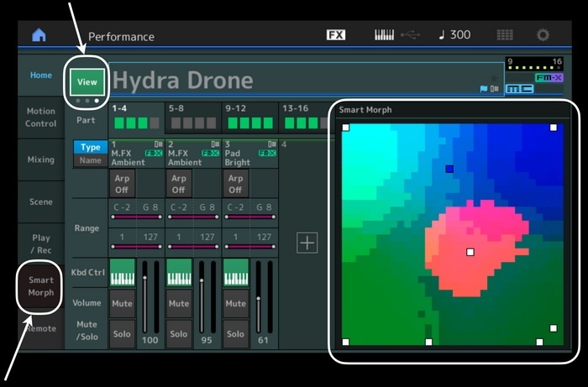This screenshot has width=588, height=387.
Task: Click Part 2 volume fader at 95
Action: coord(202,297)
